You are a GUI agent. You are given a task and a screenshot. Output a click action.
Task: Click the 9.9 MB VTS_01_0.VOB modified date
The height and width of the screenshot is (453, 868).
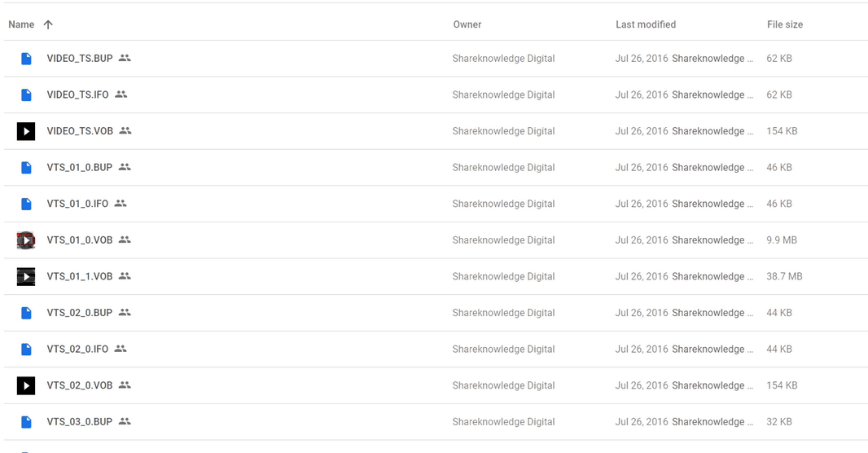642,240
